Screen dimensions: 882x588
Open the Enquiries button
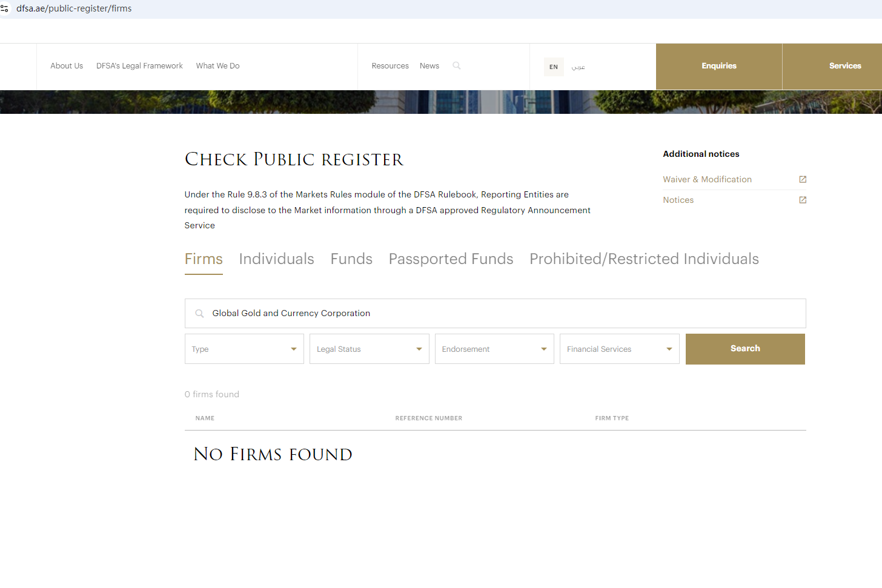click(719, 67)
